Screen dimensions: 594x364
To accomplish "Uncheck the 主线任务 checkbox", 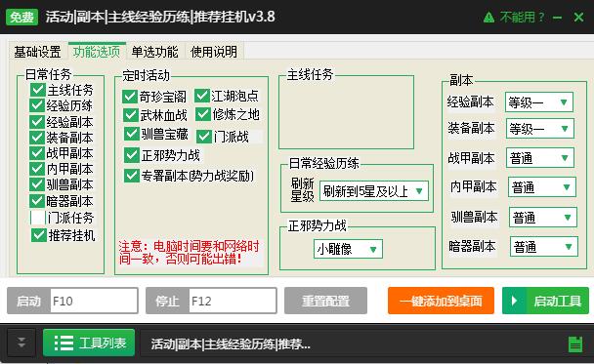I will pos(37,90).
